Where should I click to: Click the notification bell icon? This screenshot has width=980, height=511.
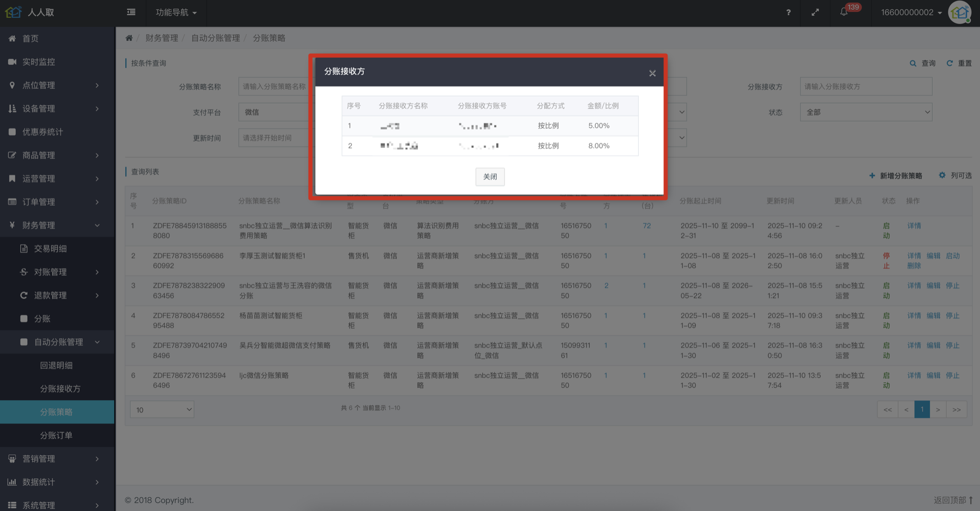tap(844, 12)
